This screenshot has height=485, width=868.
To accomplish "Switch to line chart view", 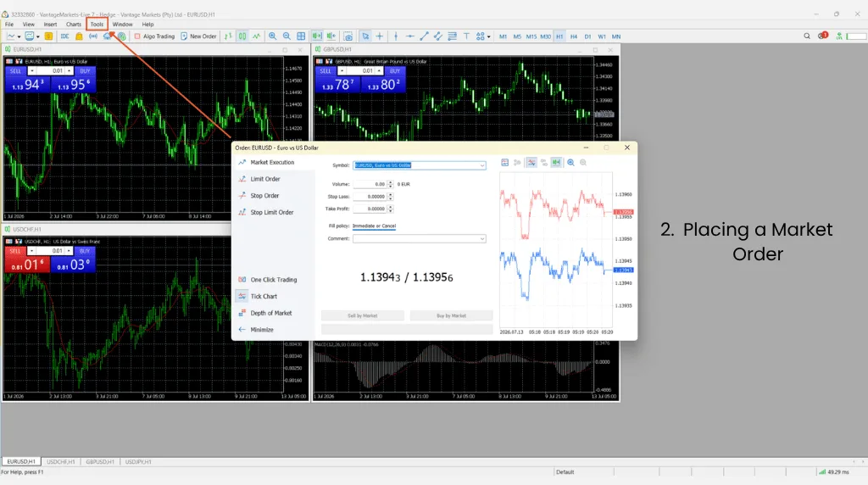I will click(256, 36).
